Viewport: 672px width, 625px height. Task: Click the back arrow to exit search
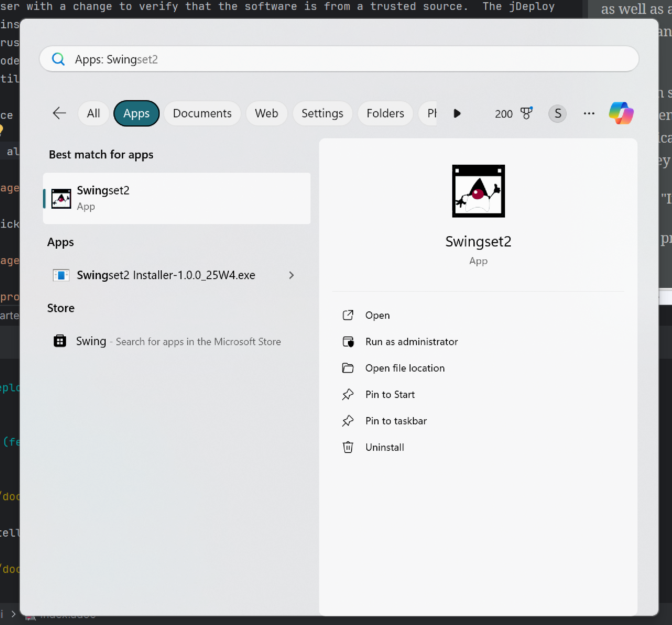tap(59, 113)
